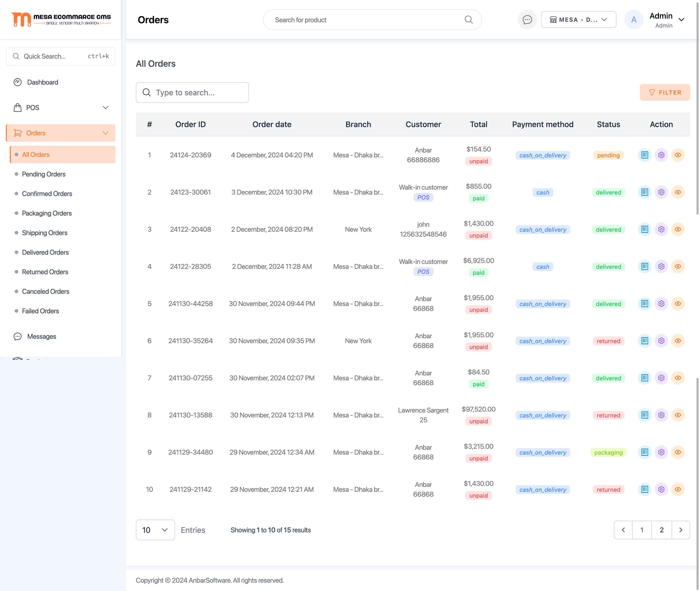Go to Shipping Orders
The image size is (700, 591).
(44, 233)
